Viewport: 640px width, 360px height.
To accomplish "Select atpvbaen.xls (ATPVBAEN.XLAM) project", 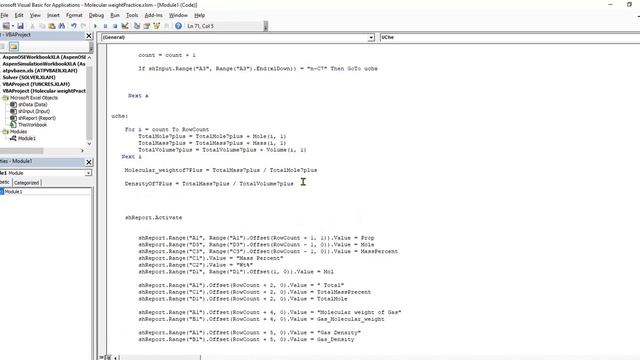I will pyautogui.click(x=40, y=71).
